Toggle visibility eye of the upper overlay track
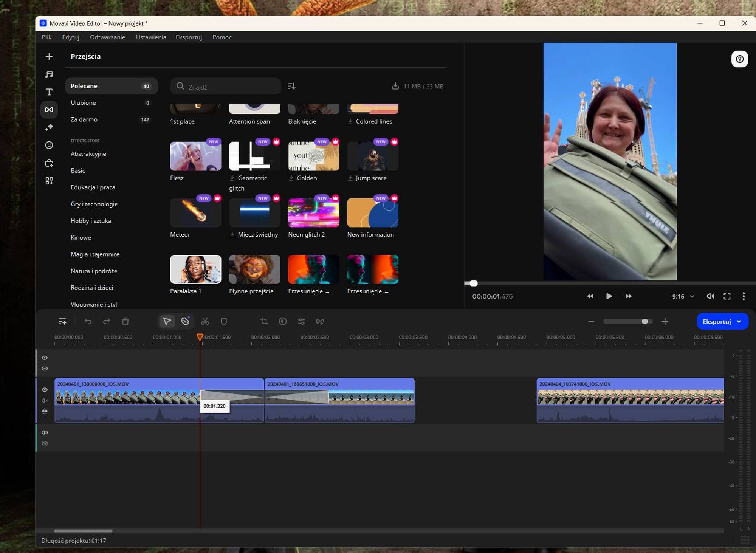Viewport: 756px width, 553px height. coord(45,358)
